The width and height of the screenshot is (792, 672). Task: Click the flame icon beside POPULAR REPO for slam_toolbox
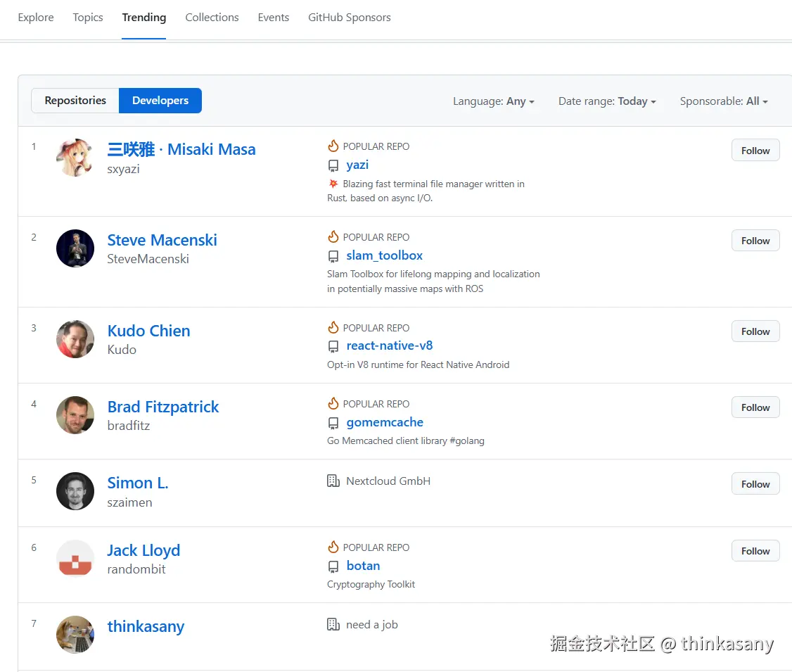(x=333, y=236)
